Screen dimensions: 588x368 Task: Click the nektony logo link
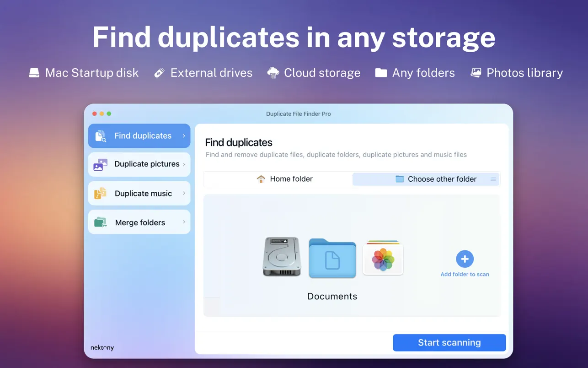pyautogui.click(x=102, y=347)
